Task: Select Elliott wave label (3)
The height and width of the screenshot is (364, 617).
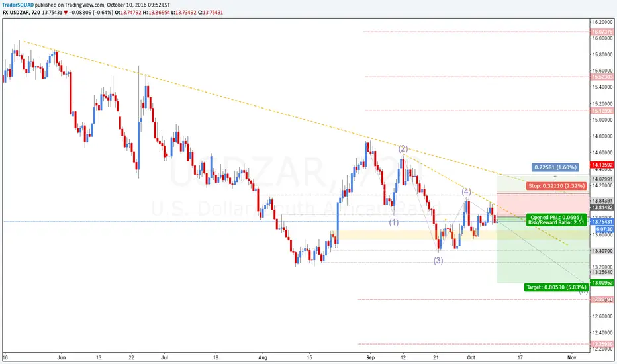Action: click(x=438, y=261)
